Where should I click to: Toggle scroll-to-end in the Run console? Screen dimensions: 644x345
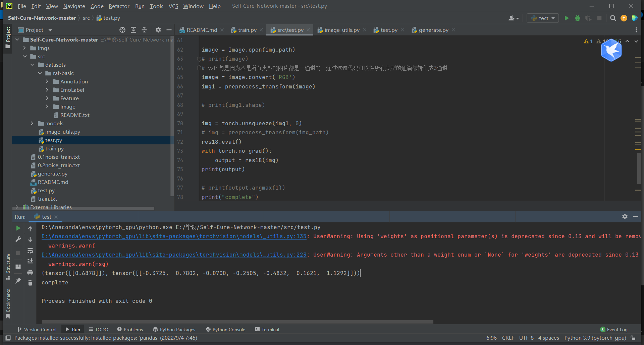click(30, 261)
